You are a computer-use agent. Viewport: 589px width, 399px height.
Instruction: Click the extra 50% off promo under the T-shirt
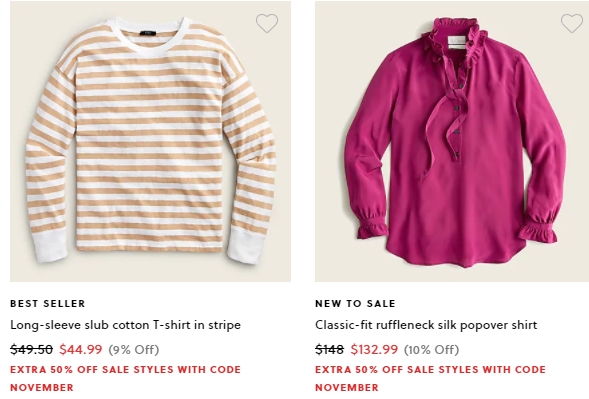tap(125, 378)
